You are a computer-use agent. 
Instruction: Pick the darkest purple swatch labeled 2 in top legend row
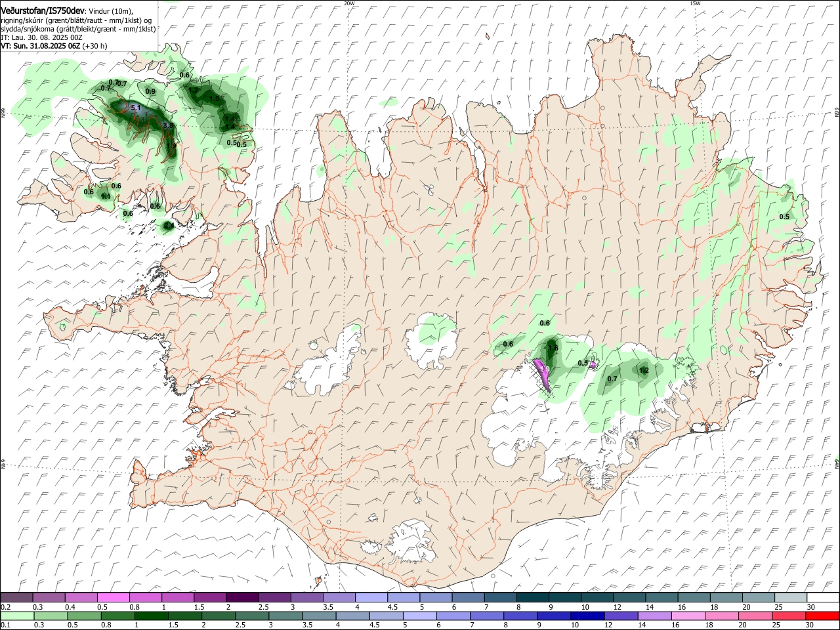[x=241, y=597]
